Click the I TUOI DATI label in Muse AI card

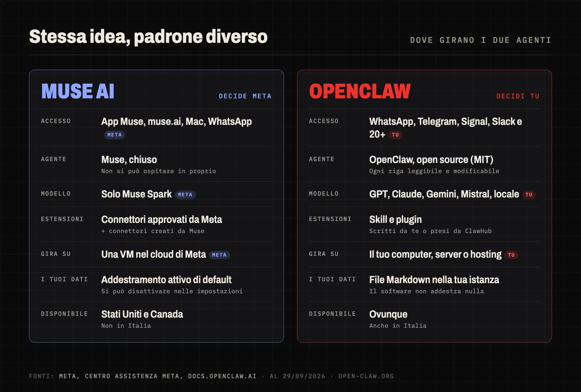pos(64,279)
